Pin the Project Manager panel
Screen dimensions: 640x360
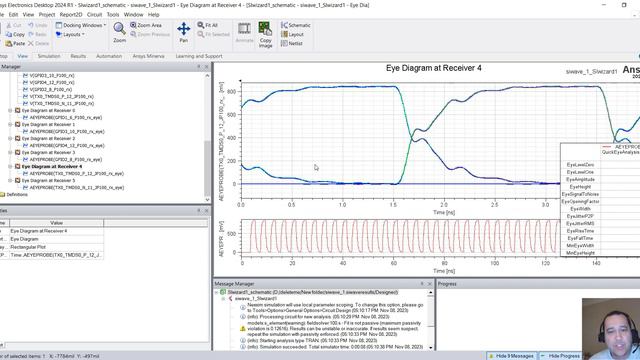[x=199, y=67]
